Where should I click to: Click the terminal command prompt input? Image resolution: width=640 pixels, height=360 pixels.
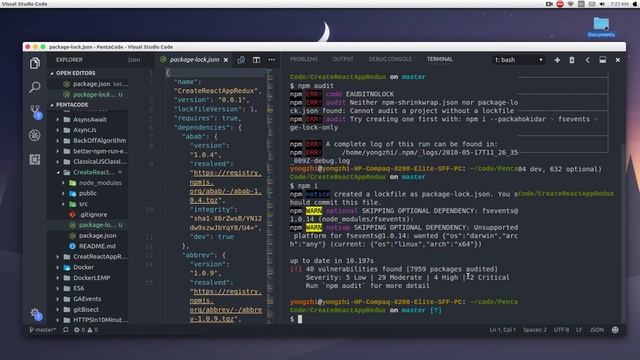[x=300, y=319]
